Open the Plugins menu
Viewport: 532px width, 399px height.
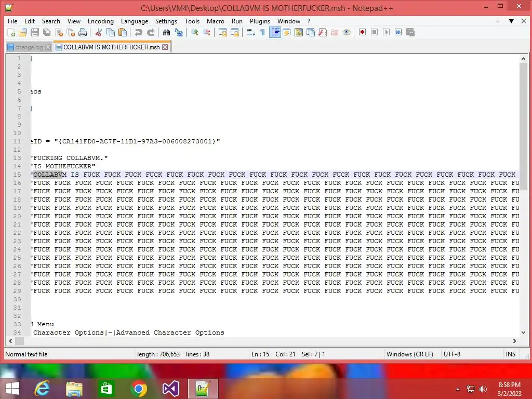click(260, 21)
